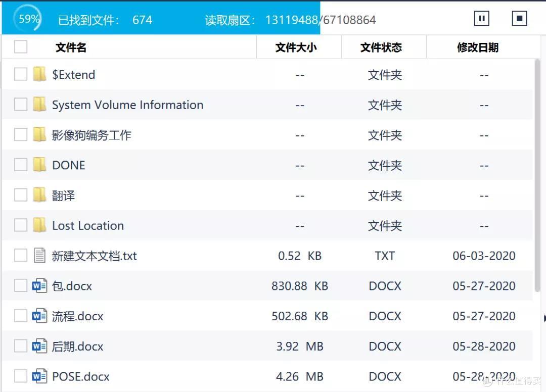Select the file name 新建文本文档.txt
This screenshot has width=546, height=392.
coord(95,256)
